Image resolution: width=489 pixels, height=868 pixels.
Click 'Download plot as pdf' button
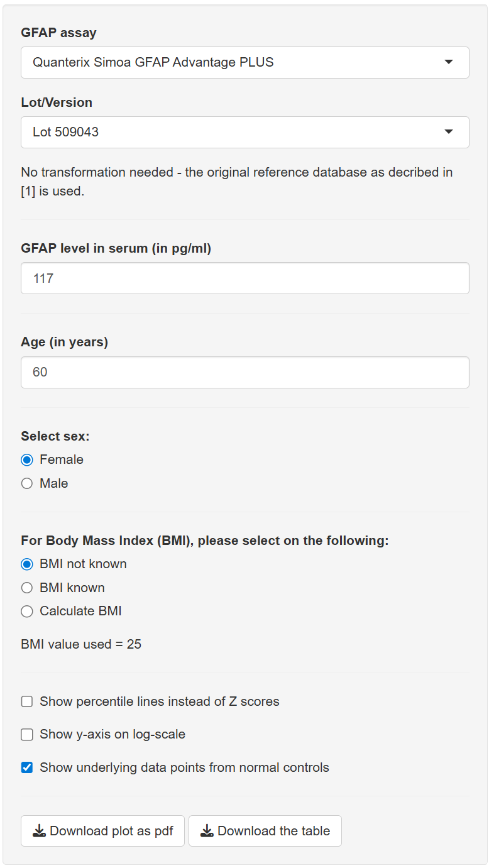click(x=103, y=831)
